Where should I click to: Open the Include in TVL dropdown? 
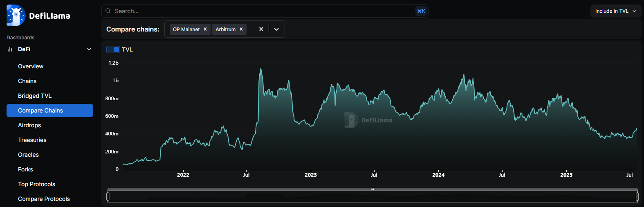tap(615, 11)
